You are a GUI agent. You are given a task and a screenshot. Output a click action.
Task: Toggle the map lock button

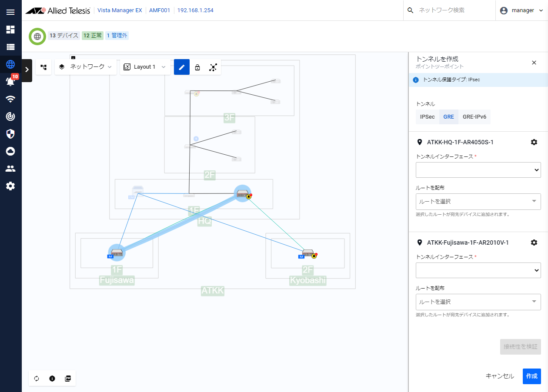pyautogui.click(x=197, y=67)
